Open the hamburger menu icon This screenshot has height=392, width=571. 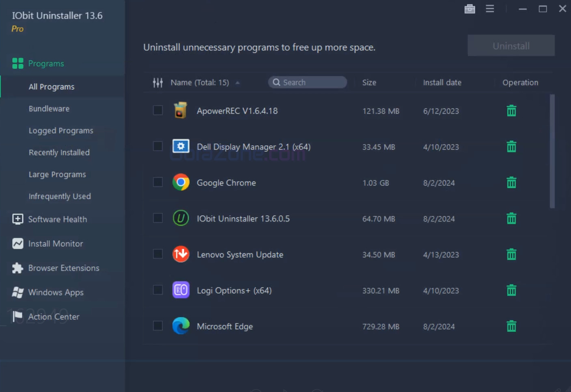490,9
